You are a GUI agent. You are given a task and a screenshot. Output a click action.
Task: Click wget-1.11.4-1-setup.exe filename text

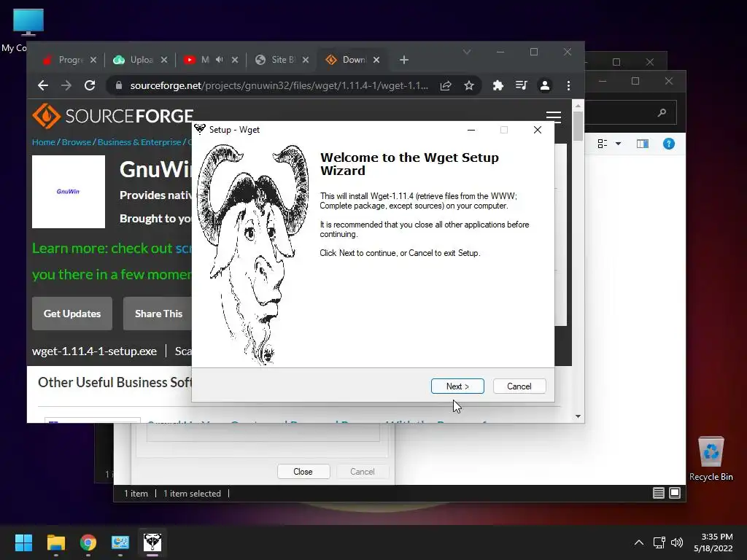point(94,351)
